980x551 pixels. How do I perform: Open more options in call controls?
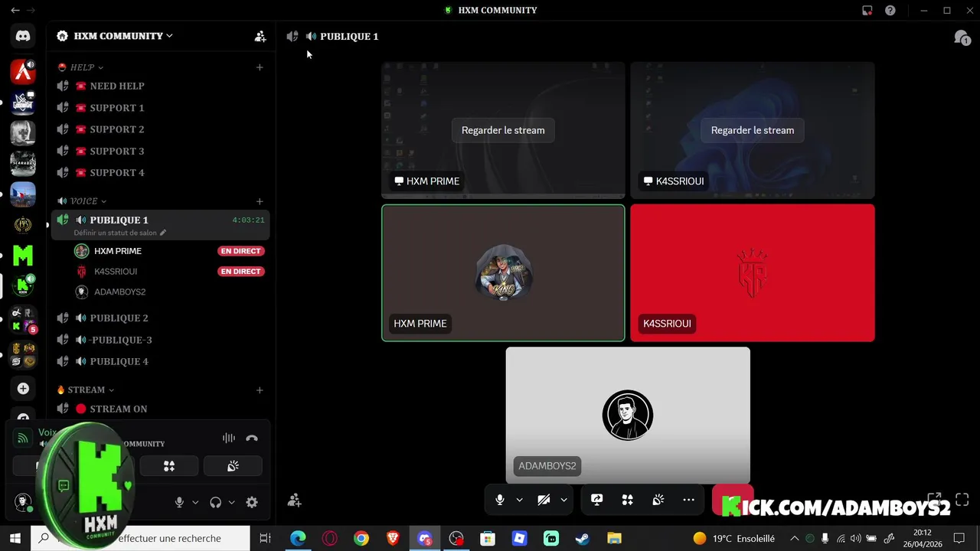[689, 500]
